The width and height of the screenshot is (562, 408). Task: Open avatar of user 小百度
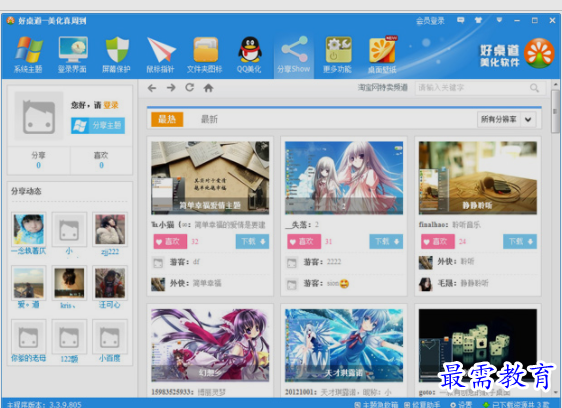click(110, 337)
